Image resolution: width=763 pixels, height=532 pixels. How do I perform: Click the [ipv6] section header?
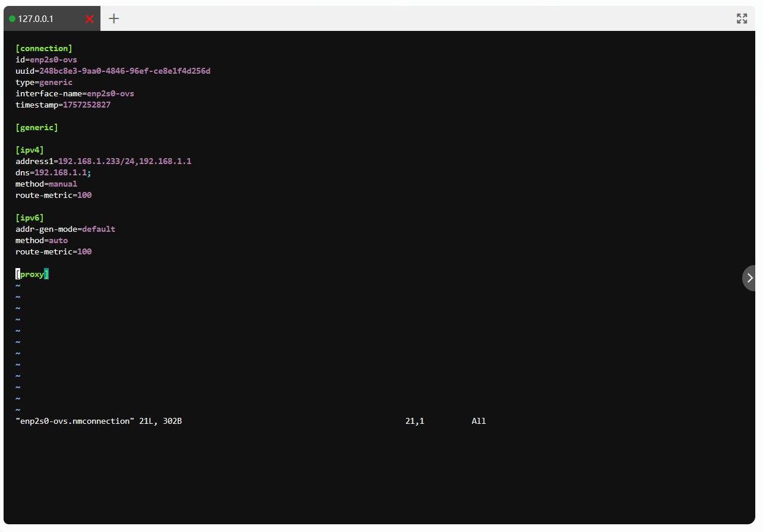(30, 218)
